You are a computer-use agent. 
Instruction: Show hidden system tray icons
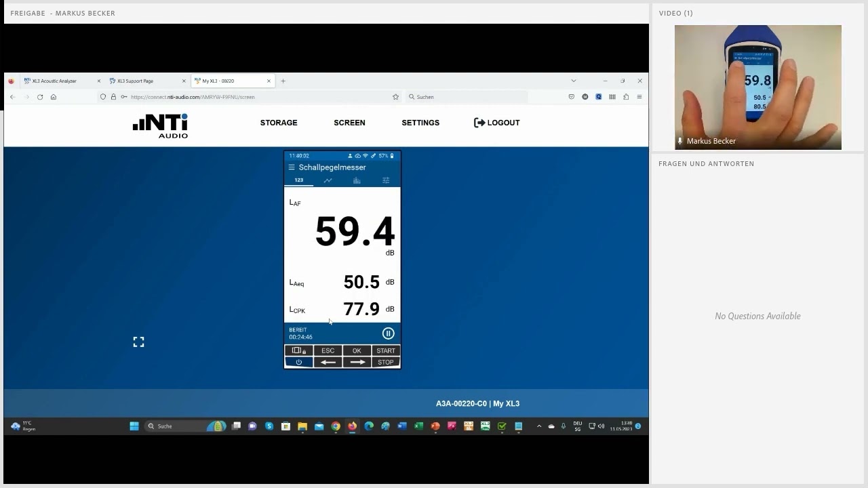point(539,426)
